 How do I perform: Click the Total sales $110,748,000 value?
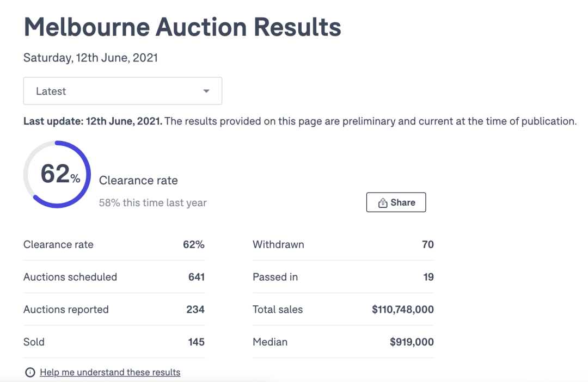coord(403,310)
